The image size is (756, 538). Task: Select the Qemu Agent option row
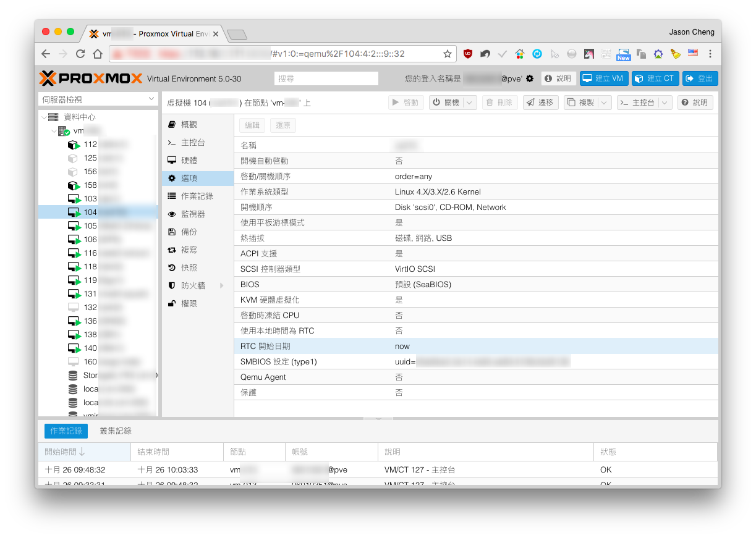click(476, 377)
